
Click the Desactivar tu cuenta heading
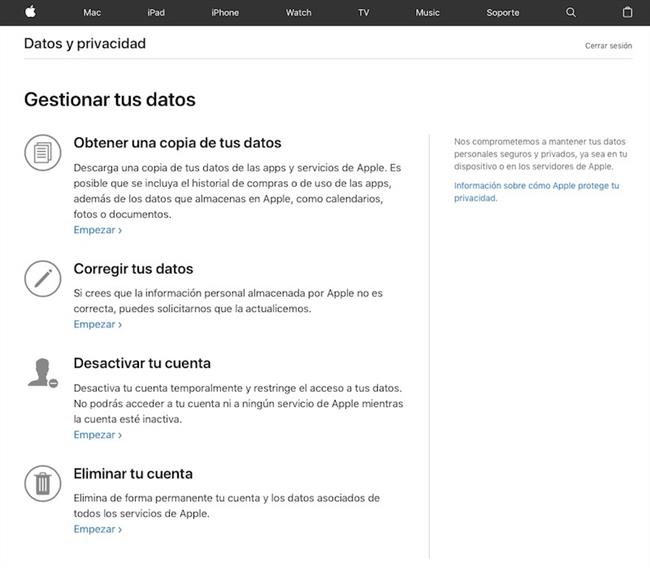point(142,363)
